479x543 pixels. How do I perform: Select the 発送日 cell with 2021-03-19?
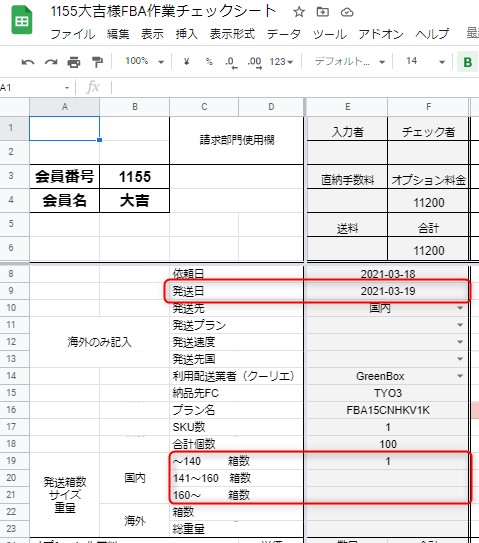coord(388,291)
